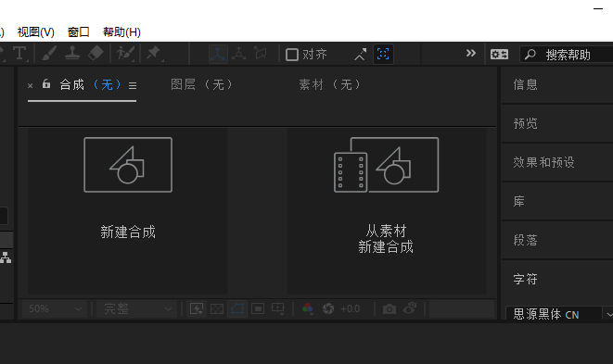
Task: Open the 合成 panel menu (hamburger icon)
Action: (x=133, y=85)
